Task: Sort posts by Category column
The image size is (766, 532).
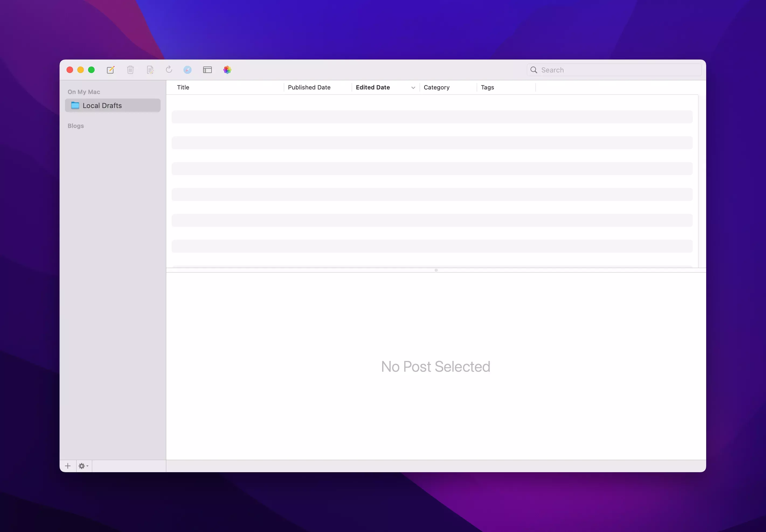Action: coord(436,87)
